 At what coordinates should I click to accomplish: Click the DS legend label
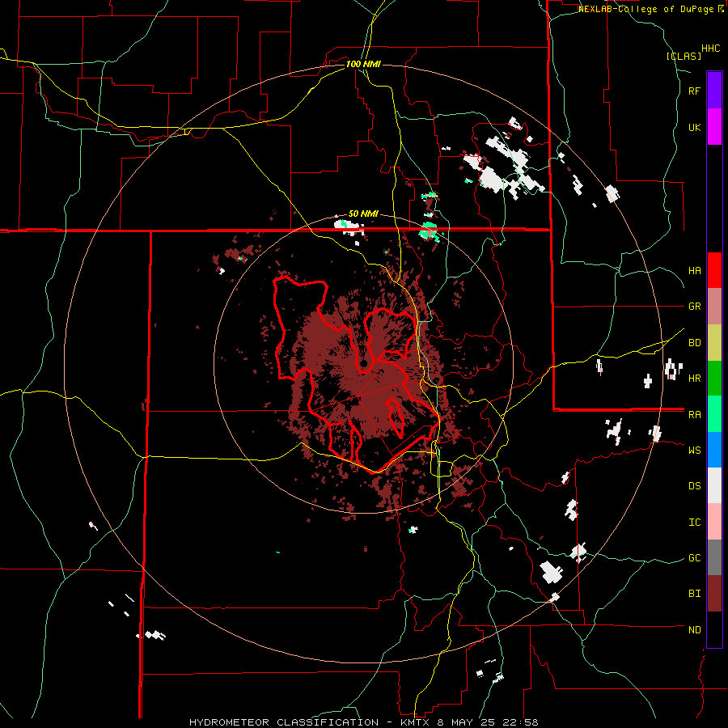pyautogui.click(x=694, y=485)
